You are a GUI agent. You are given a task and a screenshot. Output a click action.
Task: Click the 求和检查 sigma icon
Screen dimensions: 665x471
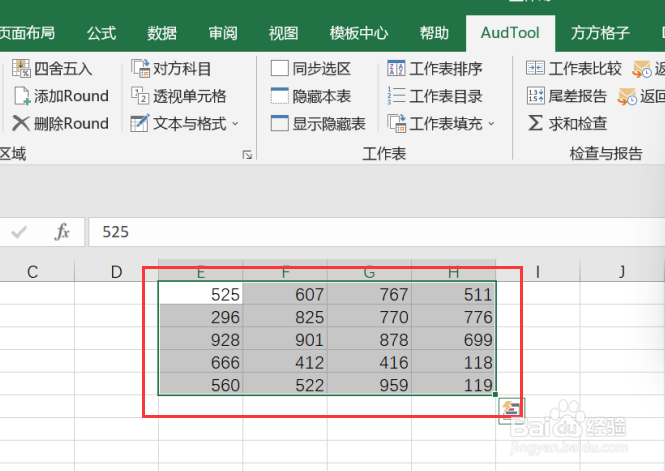[x=535, y=123]
